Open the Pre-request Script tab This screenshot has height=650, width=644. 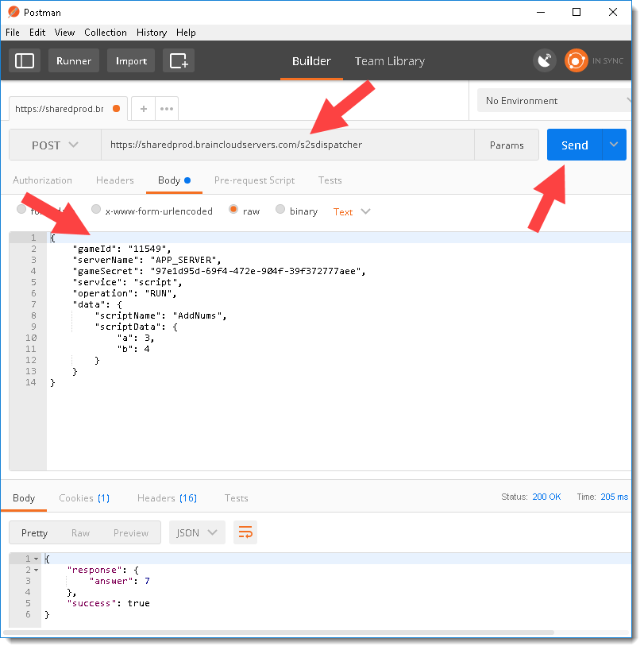click(x=254, y=180)
